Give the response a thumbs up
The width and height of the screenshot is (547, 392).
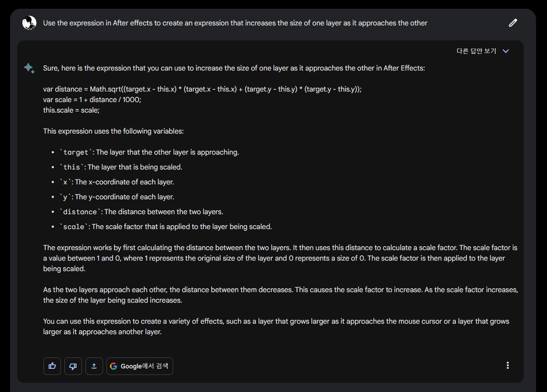pyautogui.click(x=52, y=366)
